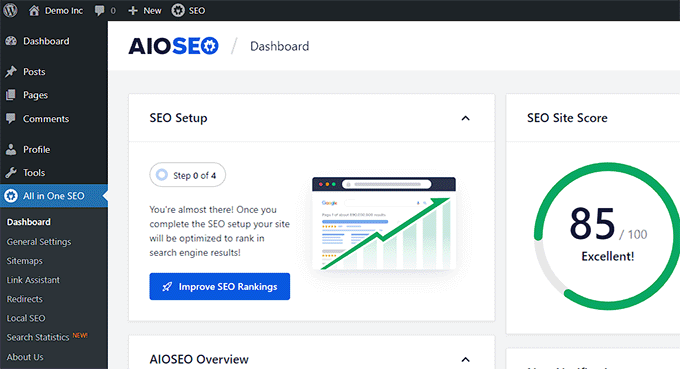Image resolution: width=680 pixels, height=369 pixels.
Task: Click the Step 0 of 4 indicator
Action: [x=187, y=175]
